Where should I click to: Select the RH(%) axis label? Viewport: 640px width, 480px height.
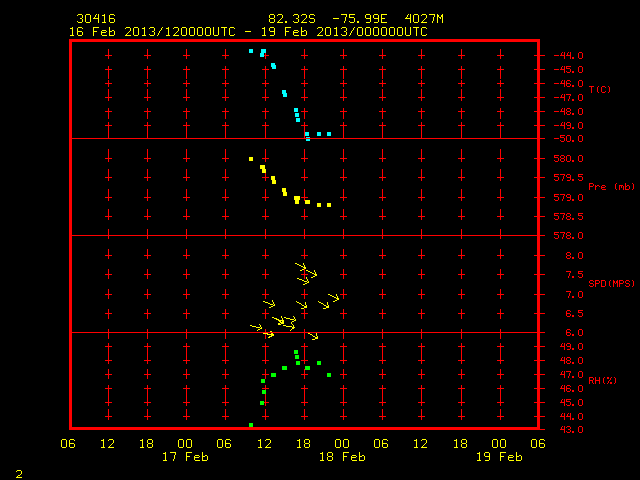click(602, 380)
